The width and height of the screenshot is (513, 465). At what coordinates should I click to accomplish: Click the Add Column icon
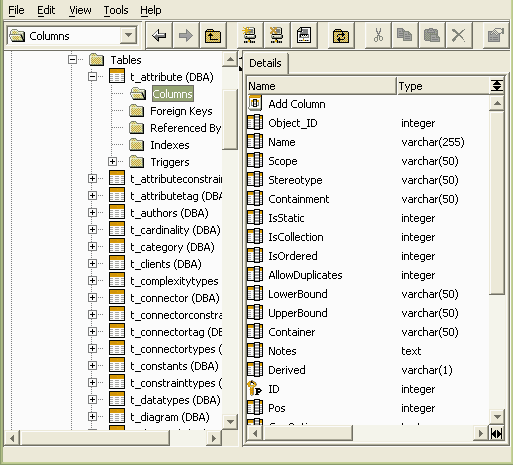(255, 104)
